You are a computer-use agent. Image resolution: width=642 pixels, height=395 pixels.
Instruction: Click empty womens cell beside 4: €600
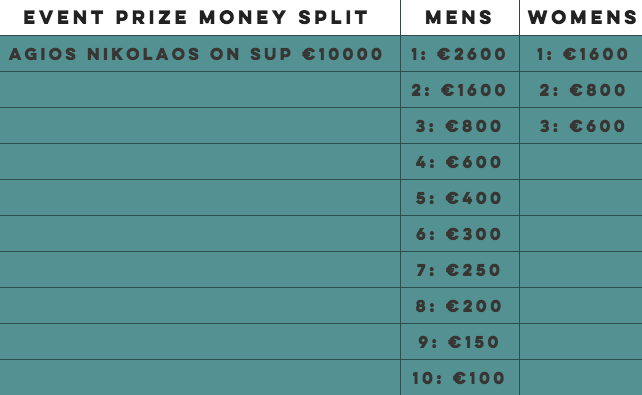pyautogui.click(x=581, y=162)
